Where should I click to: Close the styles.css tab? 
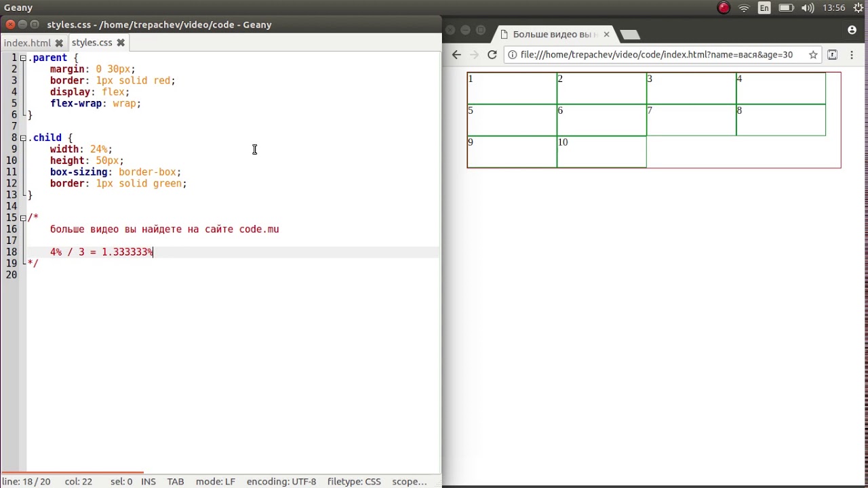click(x=121, y=43)
